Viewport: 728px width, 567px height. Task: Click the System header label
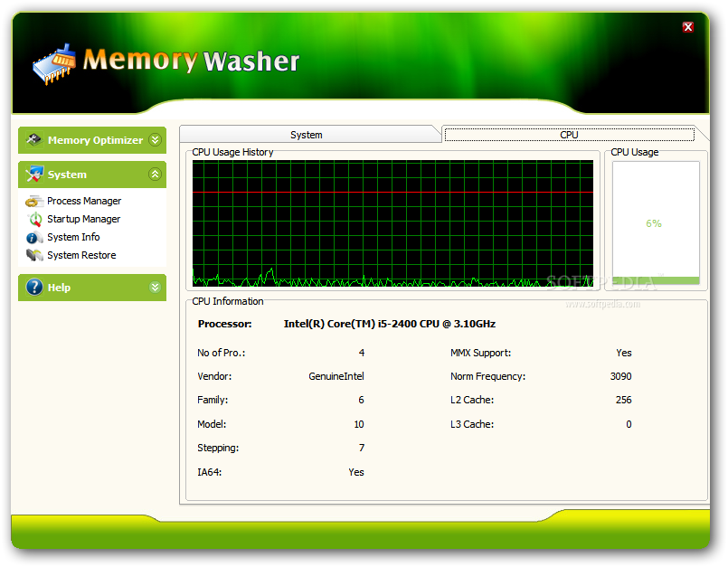click(x=67, y=175)
